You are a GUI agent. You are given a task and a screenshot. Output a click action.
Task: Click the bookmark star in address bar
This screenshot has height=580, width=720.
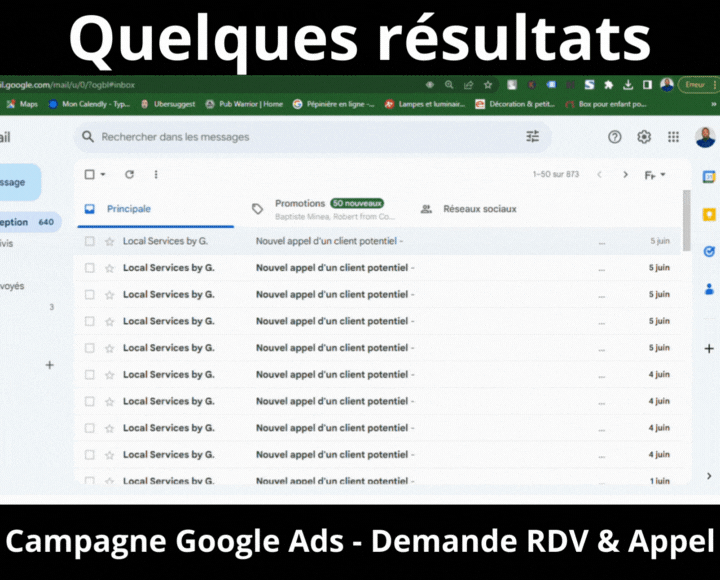pyautogui.click(x=488, y=85)
